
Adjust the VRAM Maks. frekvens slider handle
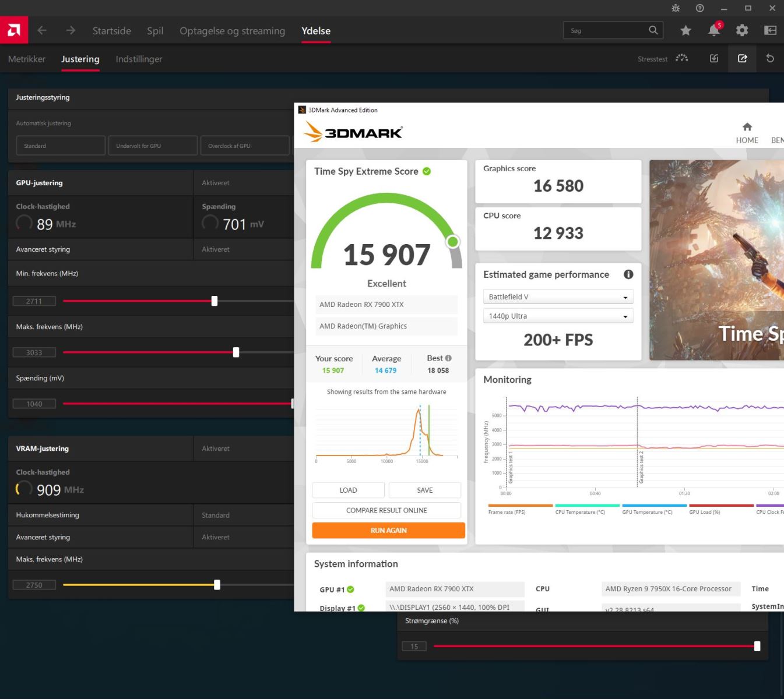(217, 585)
